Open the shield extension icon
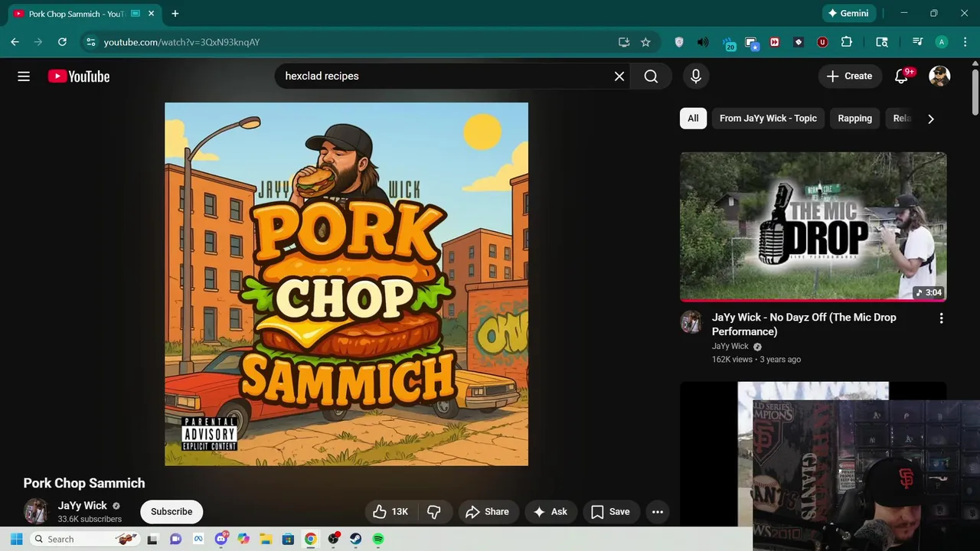 (x=679, y=42)
